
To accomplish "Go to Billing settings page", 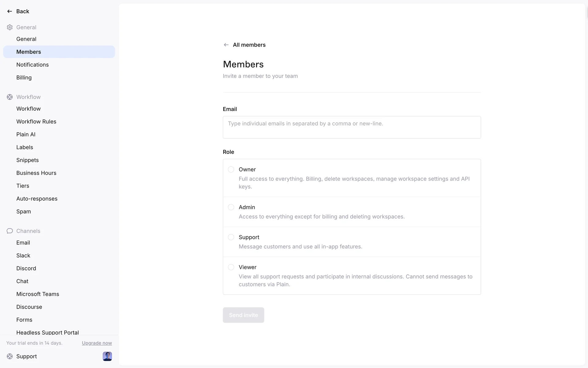I will [x=24, y=78].
